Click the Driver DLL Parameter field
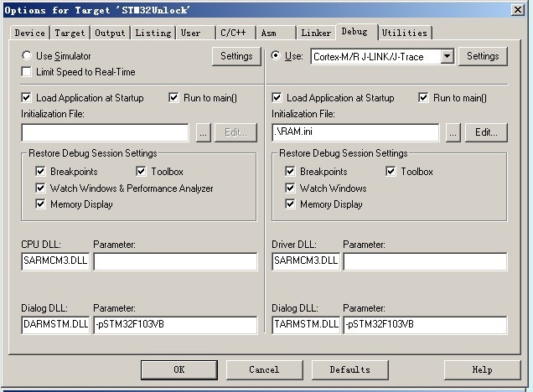Image resolution: width=533 pixels, height=392 pixels. point(425,261)
